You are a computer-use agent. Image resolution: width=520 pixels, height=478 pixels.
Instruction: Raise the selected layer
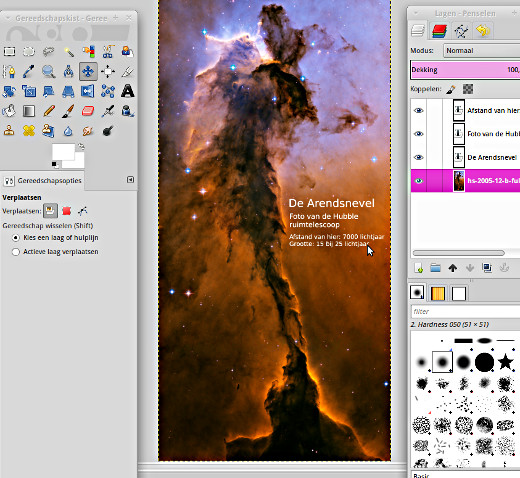pos(453,268)
